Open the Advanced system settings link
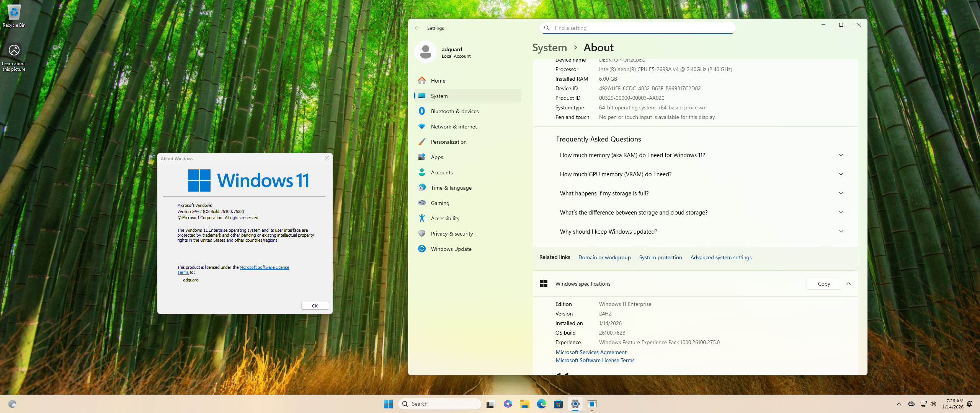This screenshot has height=413, width=980. tap(721, 257)
